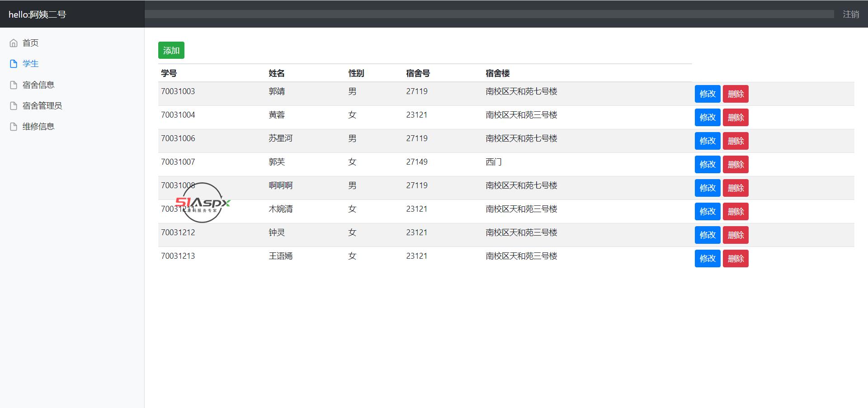This screenshot has width=868, height=408.
Task: Delete the 啊啊啊 student row
Action: (x=735, y=188)
